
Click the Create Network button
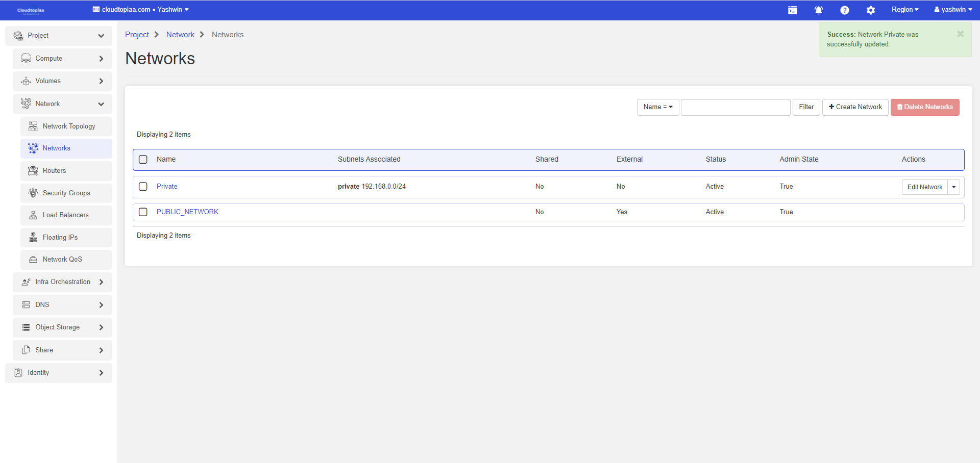click(x=855, y=107)
